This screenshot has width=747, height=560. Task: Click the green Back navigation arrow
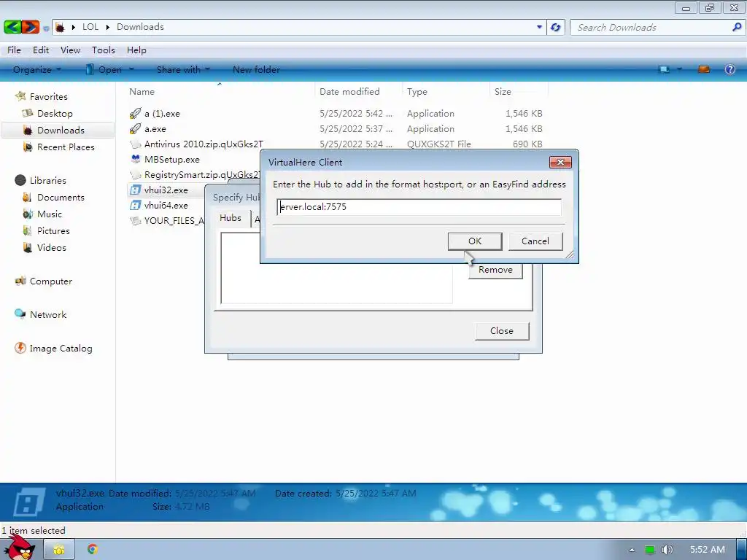pos(12,27)
